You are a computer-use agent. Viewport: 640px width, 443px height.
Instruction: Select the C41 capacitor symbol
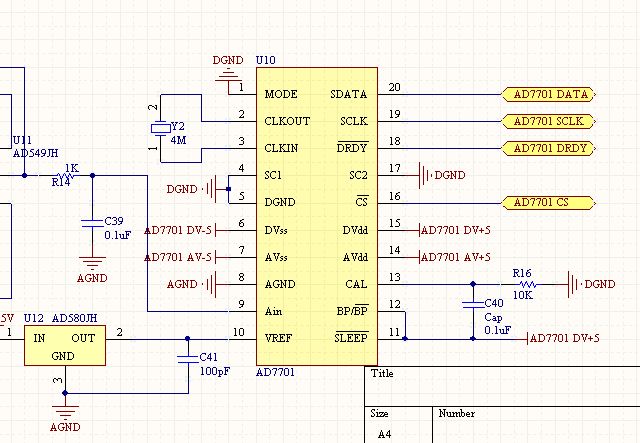point(188,358)
